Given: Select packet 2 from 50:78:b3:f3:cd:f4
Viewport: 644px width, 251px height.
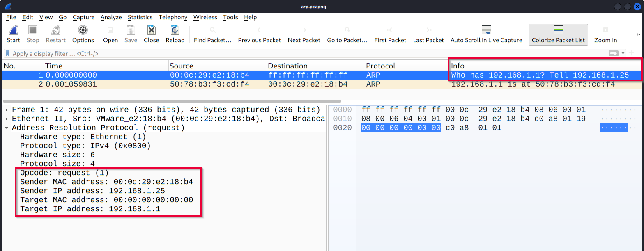Looking at the screenshot, I should coord(322,84).
